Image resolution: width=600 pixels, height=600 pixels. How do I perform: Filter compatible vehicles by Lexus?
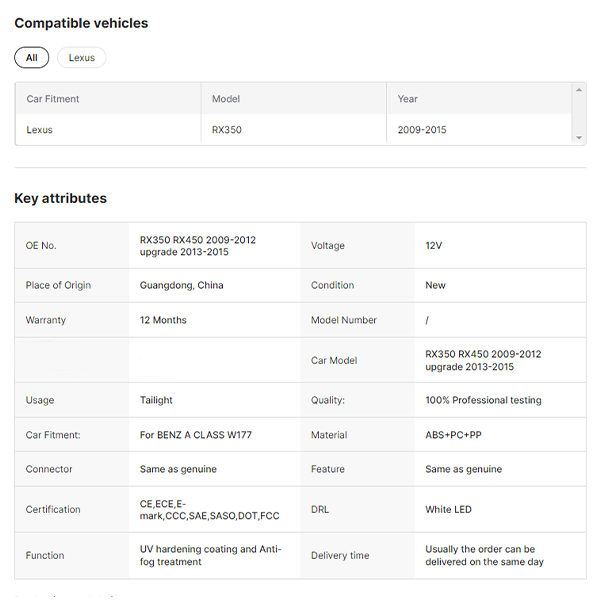click(82, 58)
